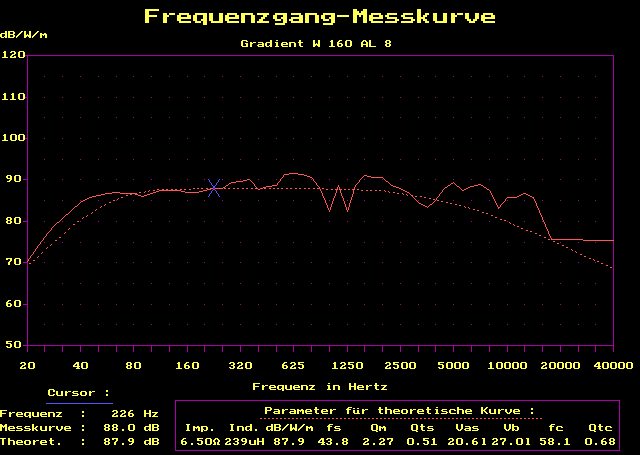Click the blue cross cursor marker on the curve
The image size is (640, 455).
[214, 188]
